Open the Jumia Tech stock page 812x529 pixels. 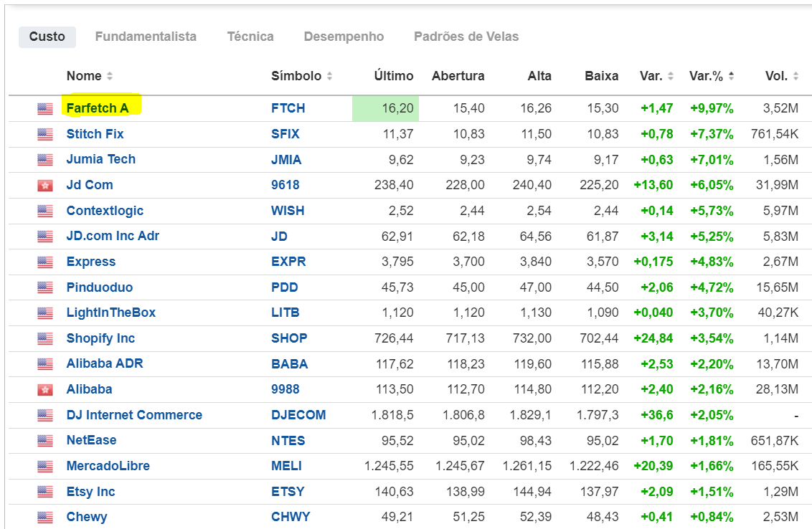click(101, 159)
